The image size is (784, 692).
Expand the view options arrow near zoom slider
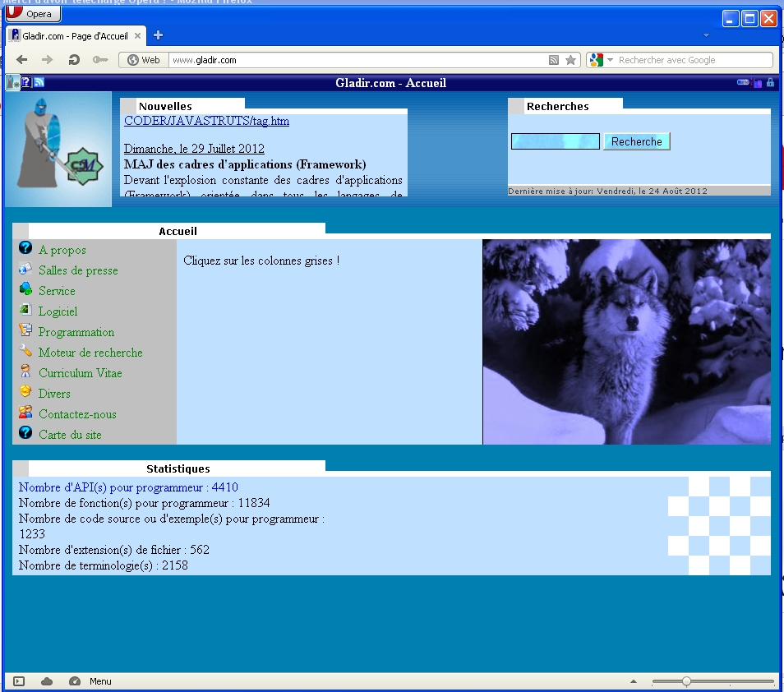pos(634,681)
